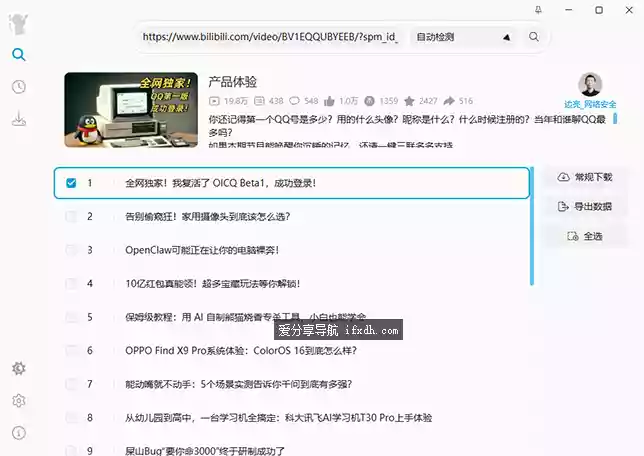Pin the window with the pin icon
This screenshot has height=456, width=644.
[x=538, y=10]
